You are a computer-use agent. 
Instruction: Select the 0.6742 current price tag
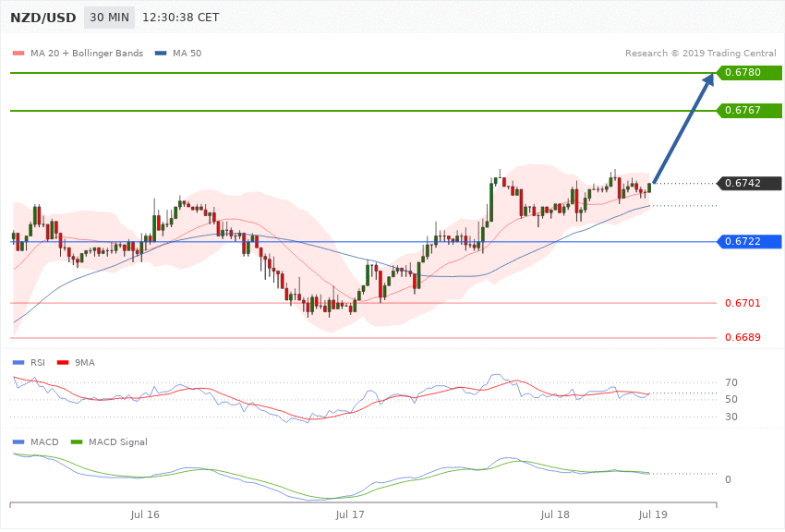[x=749, y=183]
